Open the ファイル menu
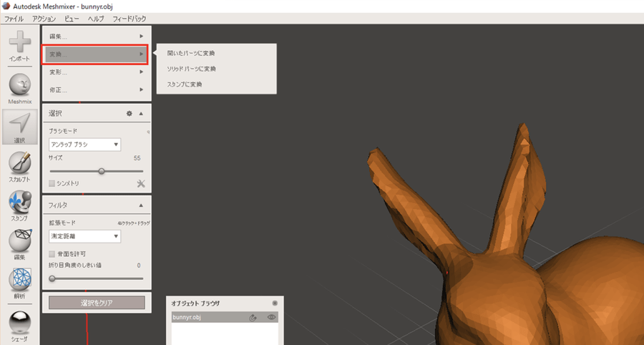644x345 pixels. [x=14, y=19]
